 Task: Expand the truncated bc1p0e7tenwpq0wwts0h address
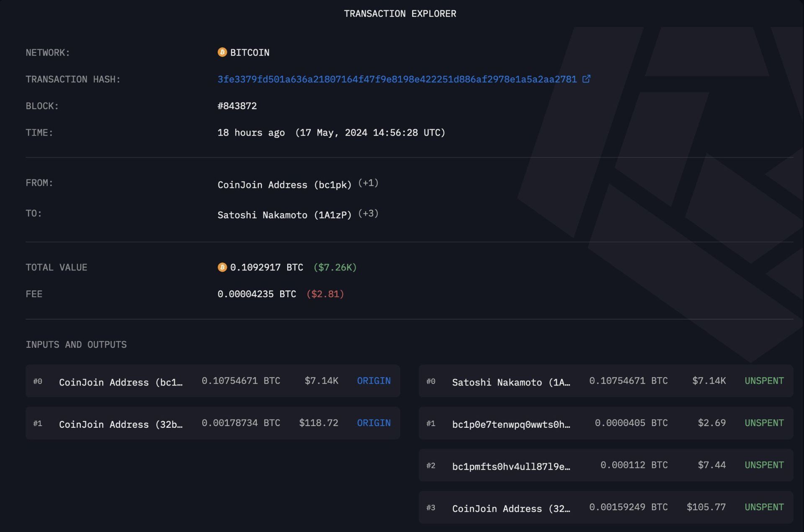pyautogui.click(x=511, y=424)
